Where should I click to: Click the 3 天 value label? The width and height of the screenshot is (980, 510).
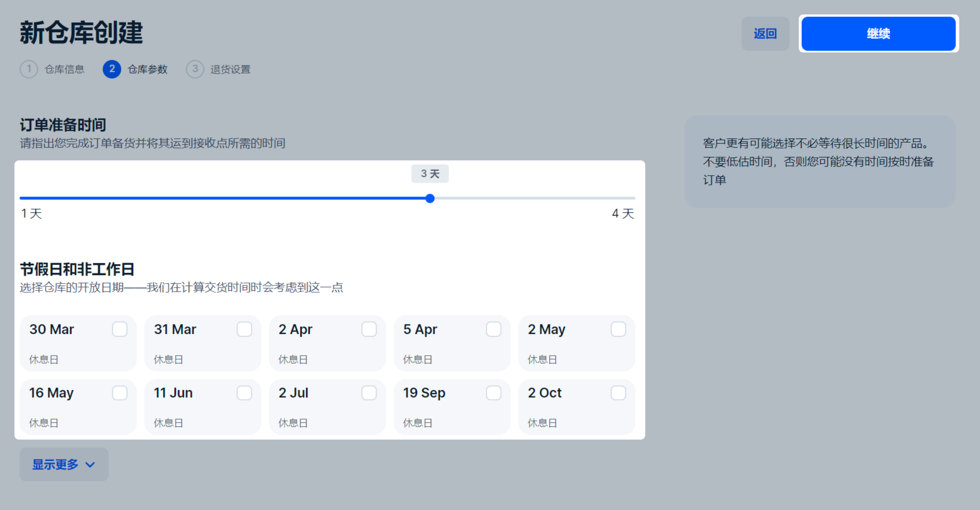430,174
